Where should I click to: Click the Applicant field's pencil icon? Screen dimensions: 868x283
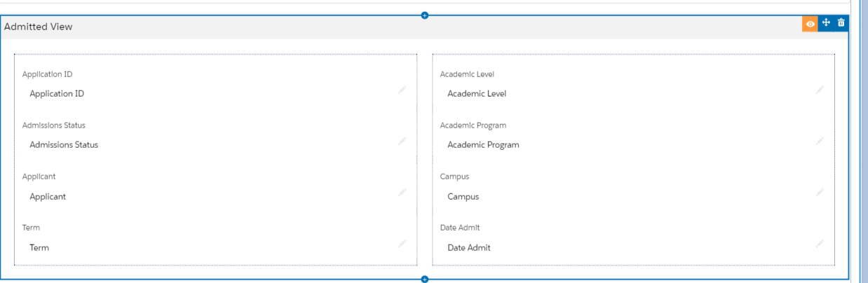coord(402,192)
